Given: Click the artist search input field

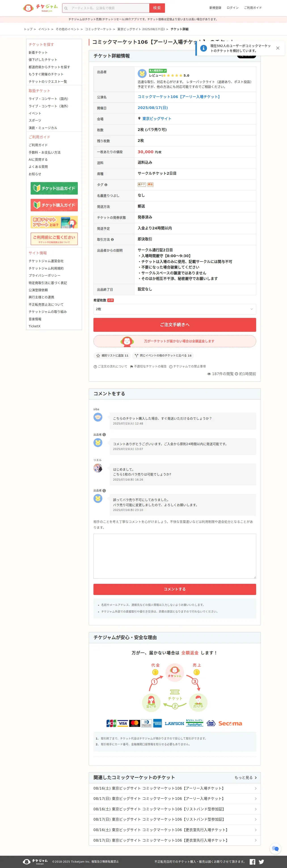Looking at the screenshot, I should (x=109, y=8).
